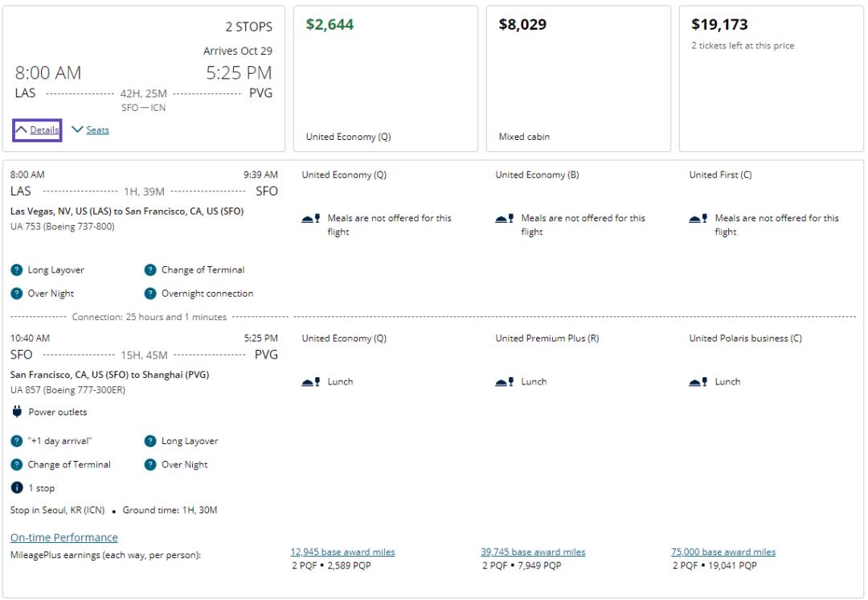Viewport: 868px width, 600px height.
Task: Choose the $19,173 fare option
Action: tap(771, 79)
